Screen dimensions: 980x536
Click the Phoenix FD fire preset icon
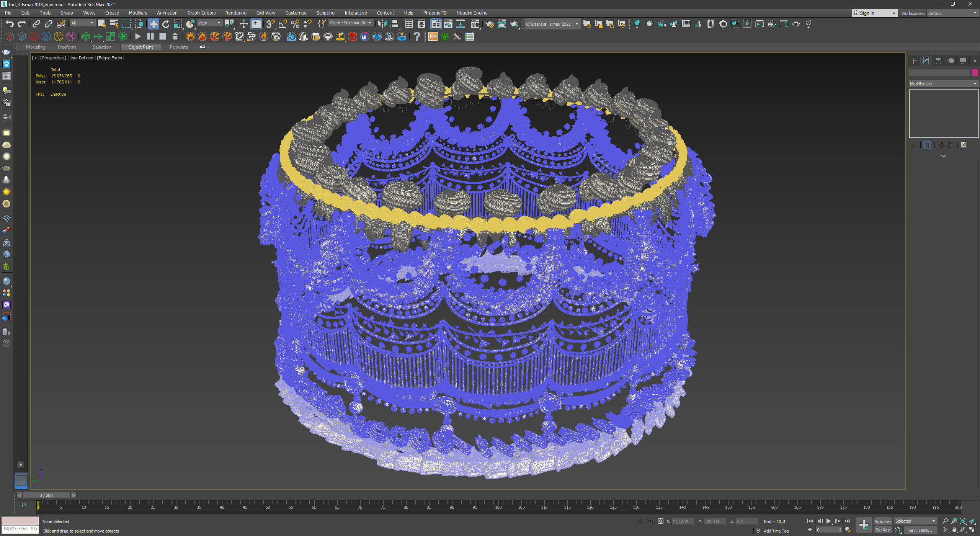click(x=190, y=37)
